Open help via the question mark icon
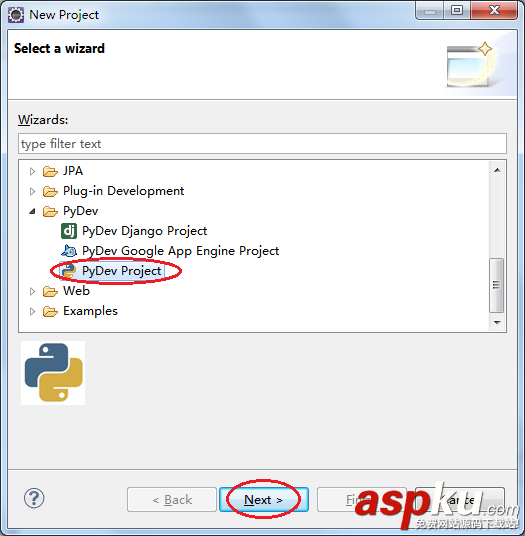This screenshot has width=525, height=536. click(34, 498)
